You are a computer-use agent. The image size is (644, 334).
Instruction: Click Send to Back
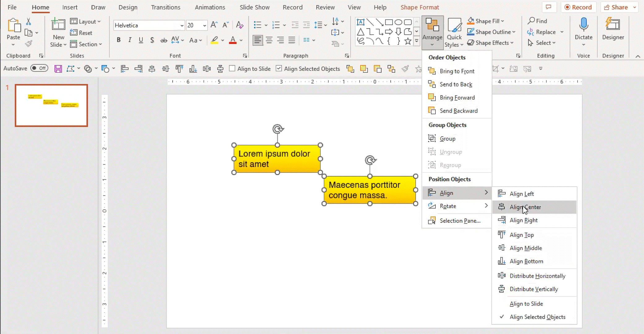click(x=456, y=84)
